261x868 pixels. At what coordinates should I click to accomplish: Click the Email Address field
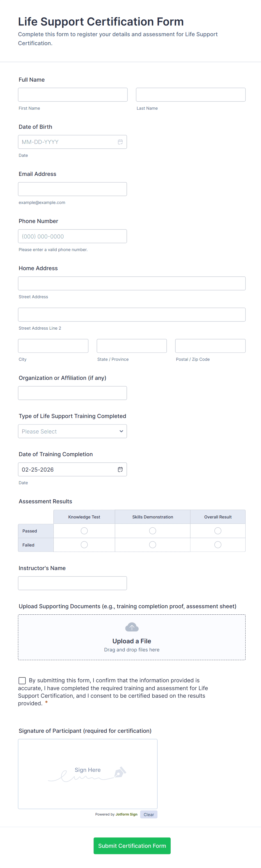(72, 189)
